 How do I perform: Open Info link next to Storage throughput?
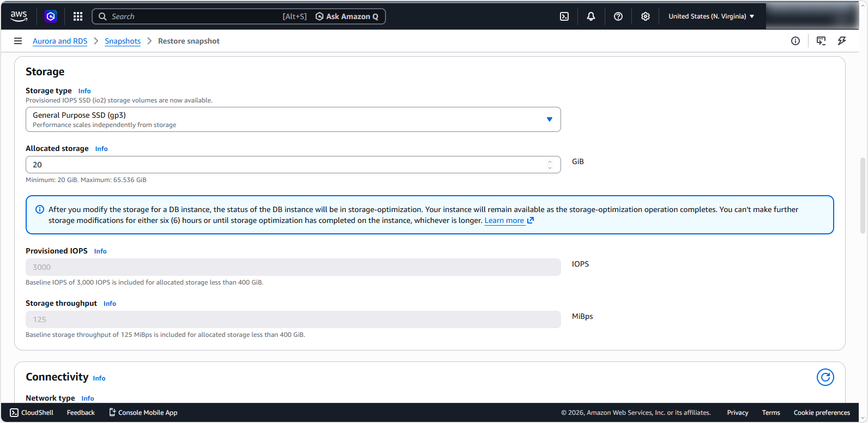(110, 304)
